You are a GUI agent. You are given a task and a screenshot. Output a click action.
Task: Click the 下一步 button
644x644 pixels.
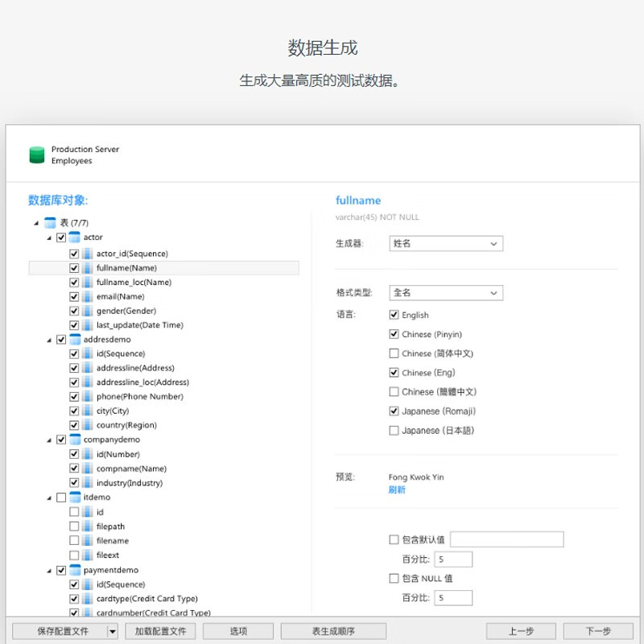click(x=597, y=631)
